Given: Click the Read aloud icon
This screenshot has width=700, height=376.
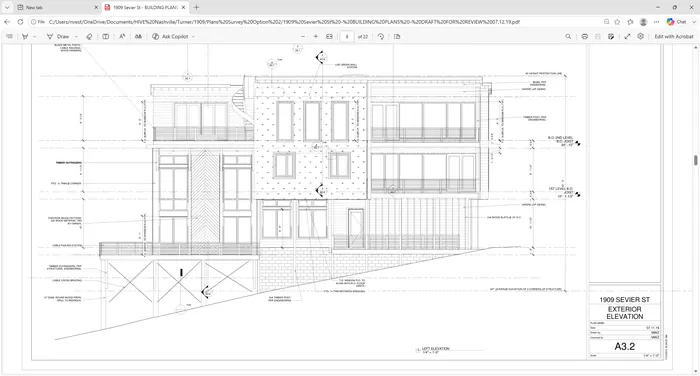Looking at the screenshot, I should (x=122, y=37).
